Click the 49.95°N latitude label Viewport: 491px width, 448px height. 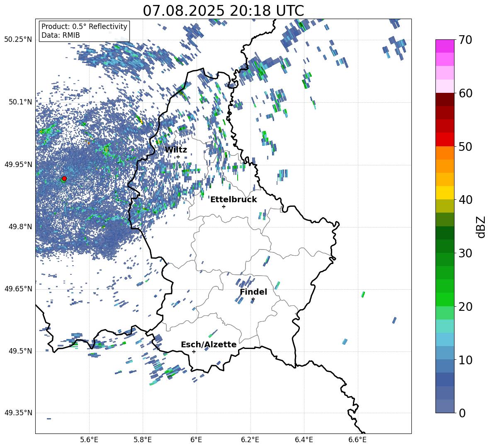[x=18, y=164]
